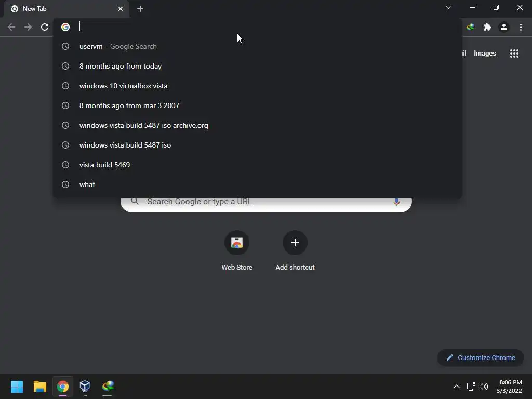This screenshot has width=532, height=399.
Task: Choose the "windows vista build 5487 iso archive.org" suggestion
Action: click(258, 125)
